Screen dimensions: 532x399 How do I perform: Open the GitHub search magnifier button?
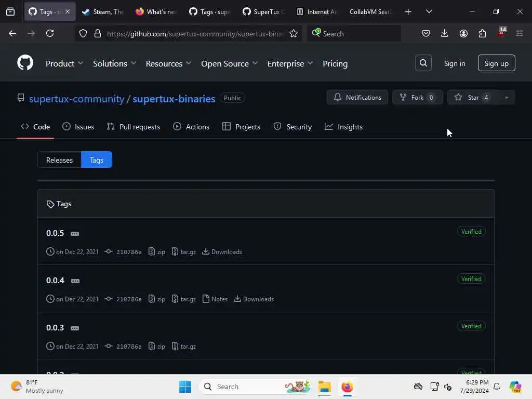423,63
